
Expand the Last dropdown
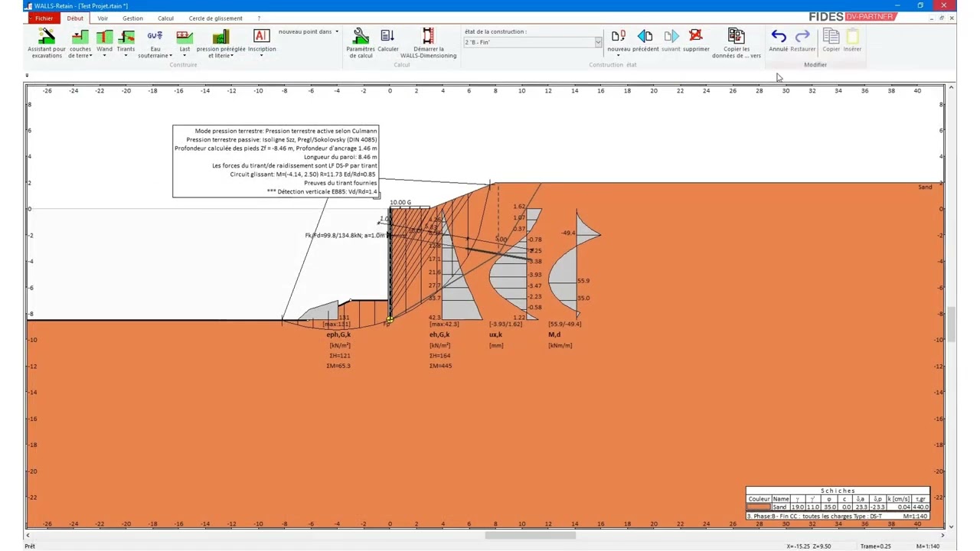click(x=185, y=56)
